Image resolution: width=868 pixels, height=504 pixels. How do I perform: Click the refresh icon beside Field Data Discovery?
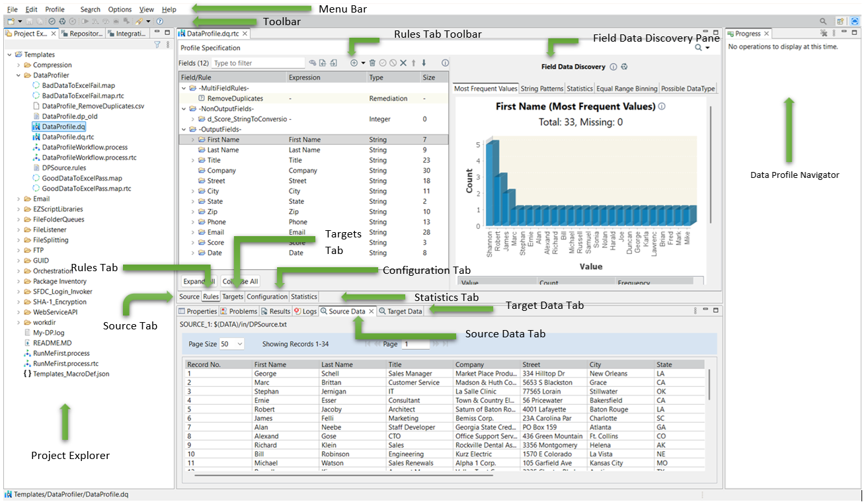pos(624,67)
